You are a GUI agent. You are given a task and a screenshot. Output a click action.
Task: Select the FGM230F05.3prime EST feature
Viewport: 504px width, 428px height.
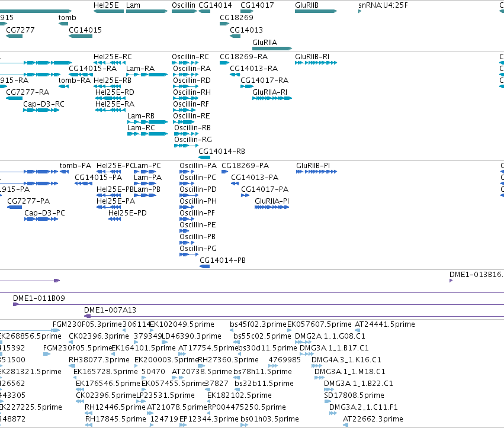click(x=55, y=330)
